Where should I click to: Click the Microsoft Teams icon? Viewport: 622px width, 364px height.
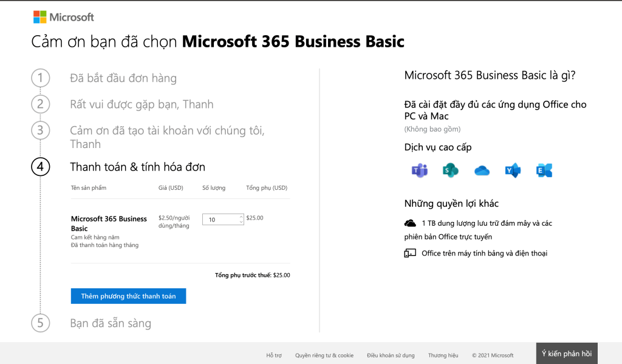pyautogui.click(x=419, y=170)
